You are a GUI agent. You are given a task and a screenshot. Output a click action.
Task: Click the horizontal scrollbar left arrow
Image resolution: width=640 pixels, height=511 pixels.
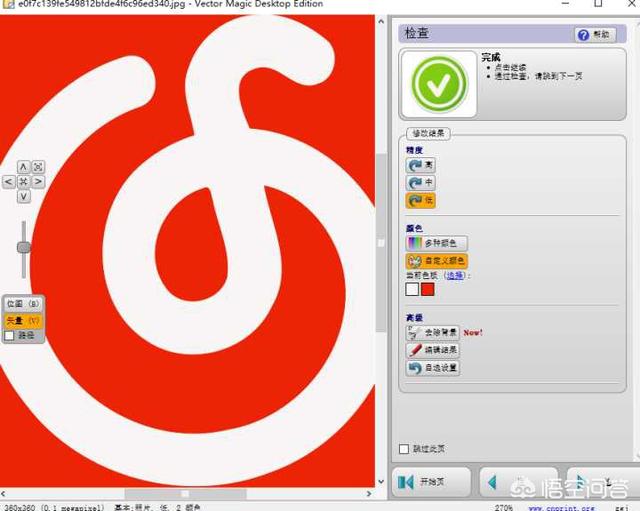4,494
